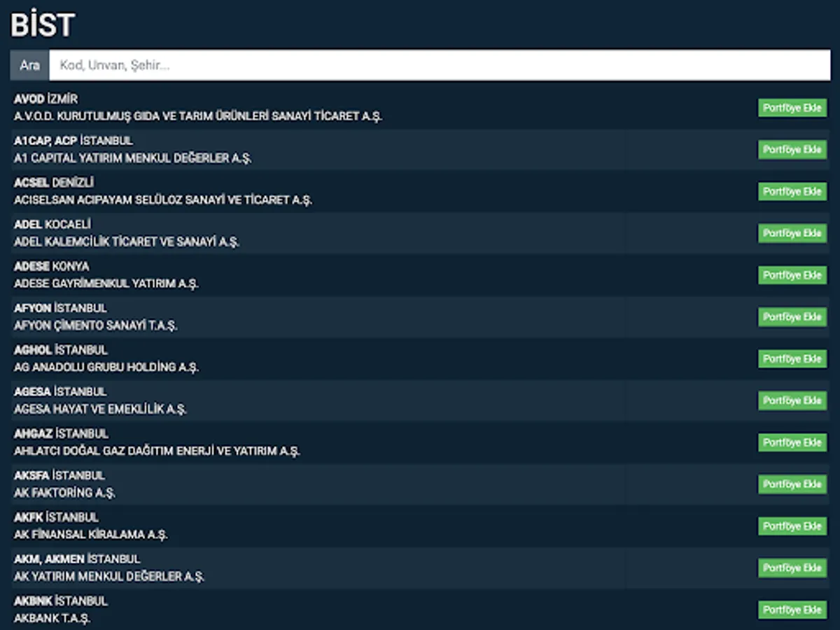
Task: Add AVOD to portfolio
Action: tap(792, 108)
